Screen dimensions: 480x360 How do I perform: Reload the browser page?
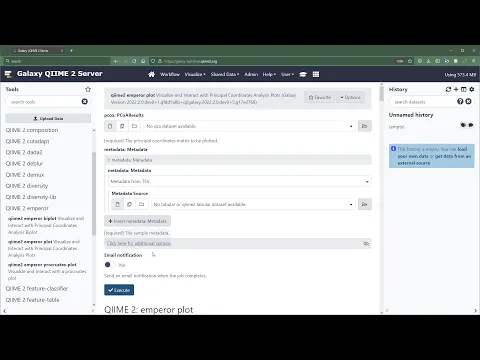click(x=134, y=61)
